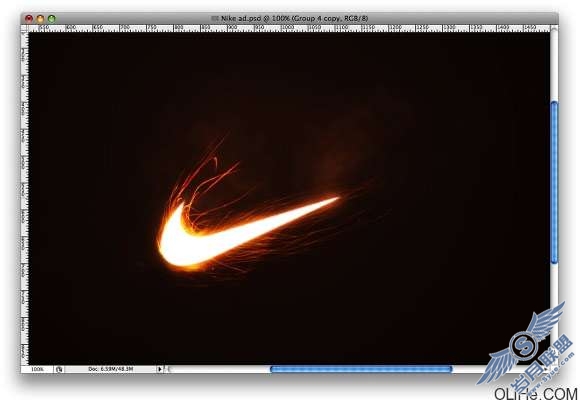Click the 100% zoom level field

tap(37, 369)
